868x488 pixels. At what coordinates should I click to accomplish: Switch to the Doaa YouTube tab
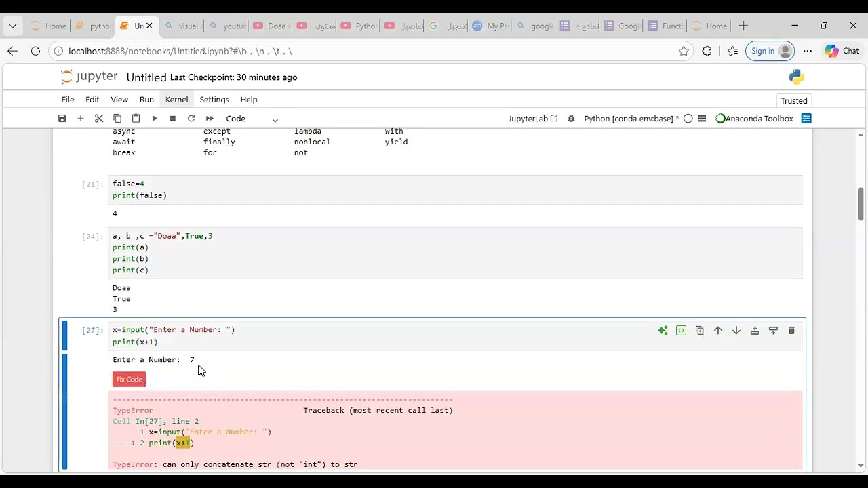click(271, 26)
